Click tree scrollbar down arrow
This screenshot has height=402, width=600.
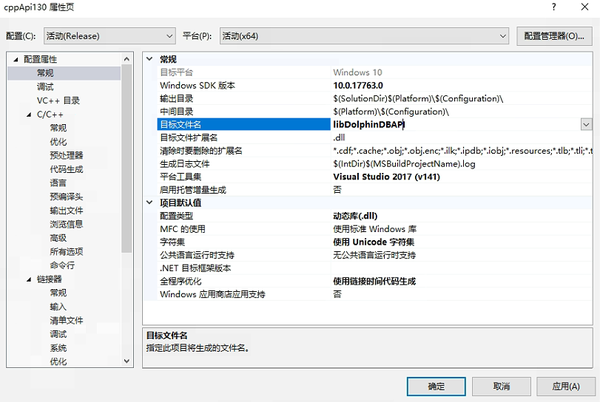[127, 361]
